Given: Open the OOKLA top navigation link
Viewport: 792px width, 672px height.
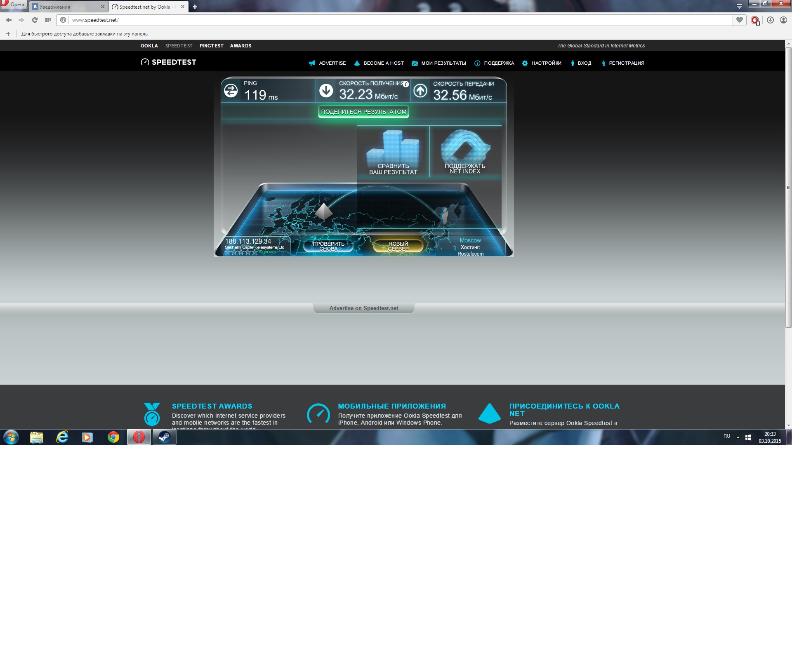Looking at the screenshot, I should [149, 46].
